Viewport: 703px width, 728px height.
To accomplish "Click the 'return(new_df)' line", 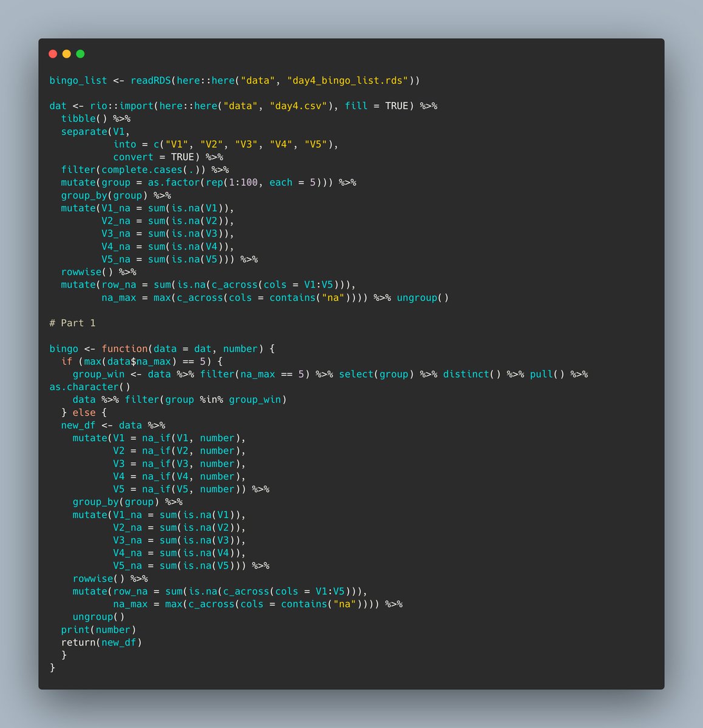I will tap(101, 642).
